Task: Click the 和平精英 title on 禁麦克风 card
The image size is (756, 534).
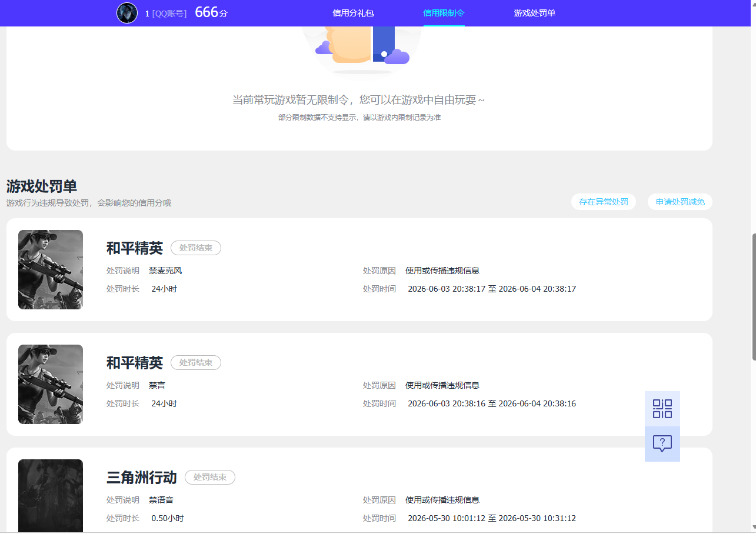Action: click(x=135, y=248)
